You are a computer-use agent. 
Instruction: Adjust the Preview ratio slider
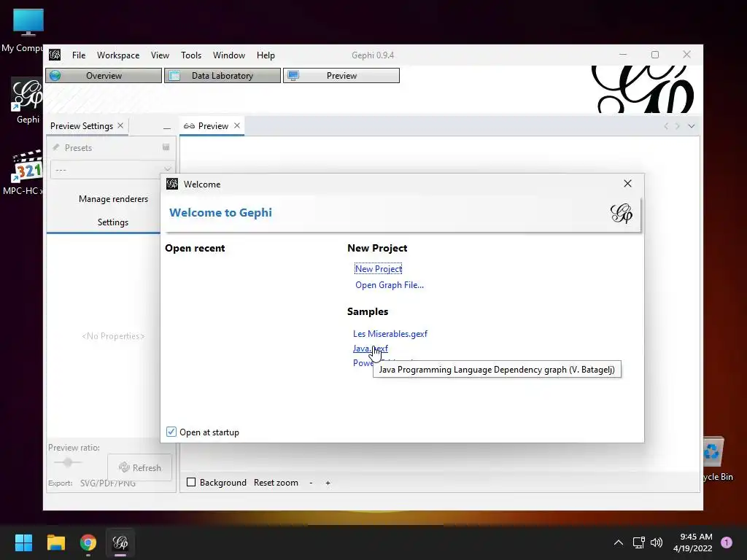pyautogui.click(x=68, y=462)
